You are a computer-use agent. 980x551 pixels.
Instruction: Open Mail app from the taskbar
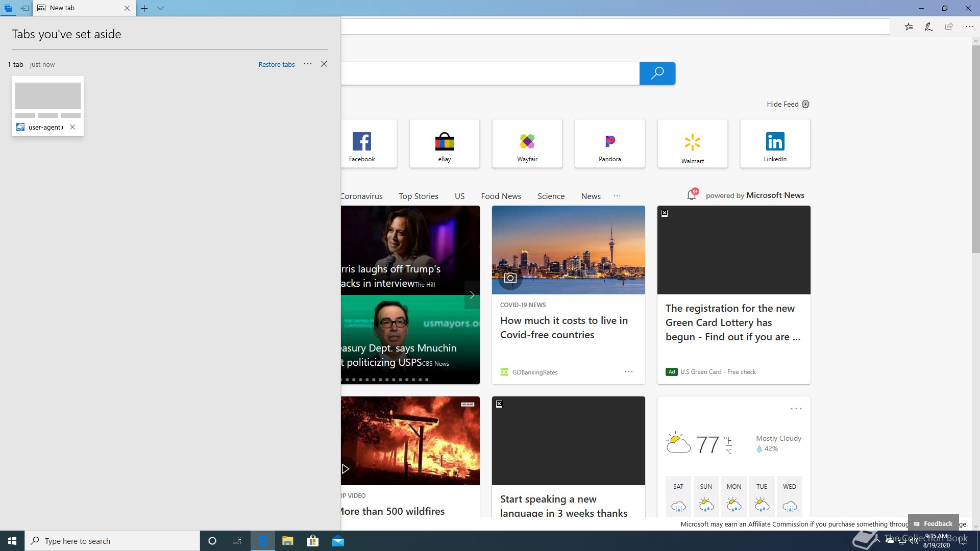point(338,541)
